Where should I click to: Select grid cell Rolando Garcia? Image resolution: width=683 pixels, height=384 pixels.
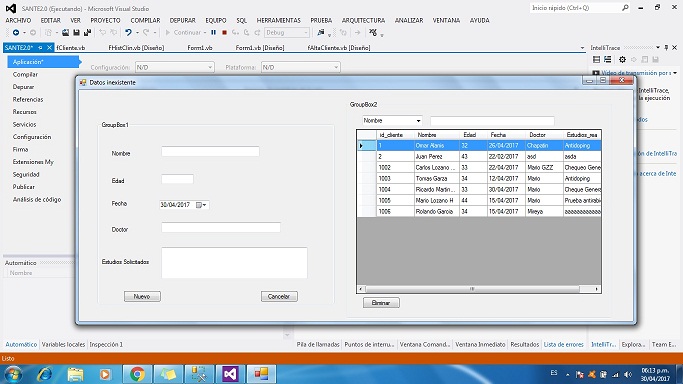[436, 212]
